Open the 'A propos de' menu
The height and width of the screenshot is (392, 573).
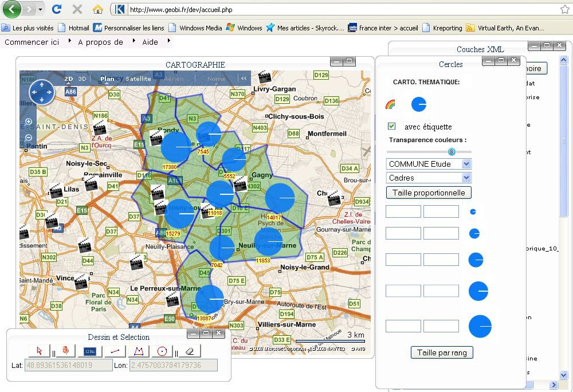pos(101,42)
